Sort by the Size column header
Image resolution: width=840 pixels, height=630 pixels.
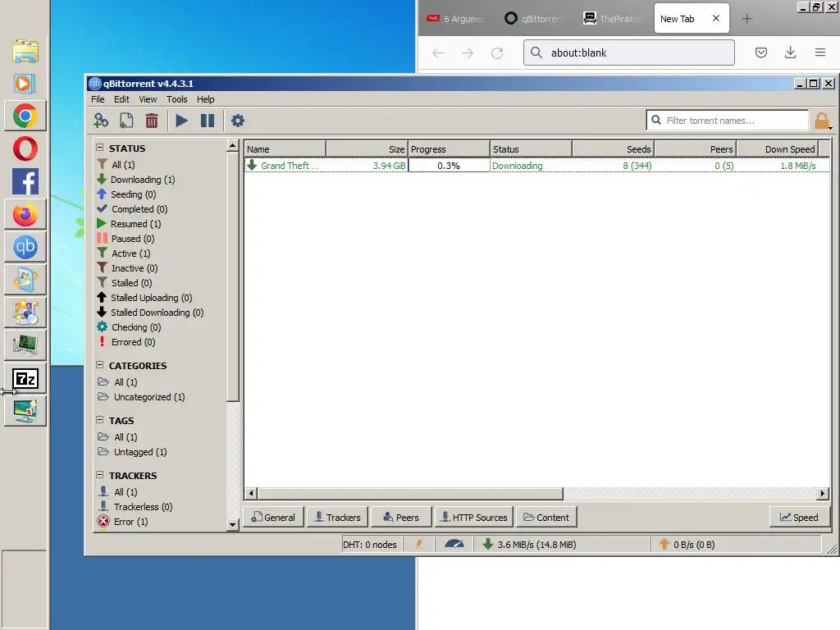pos(367,149)
